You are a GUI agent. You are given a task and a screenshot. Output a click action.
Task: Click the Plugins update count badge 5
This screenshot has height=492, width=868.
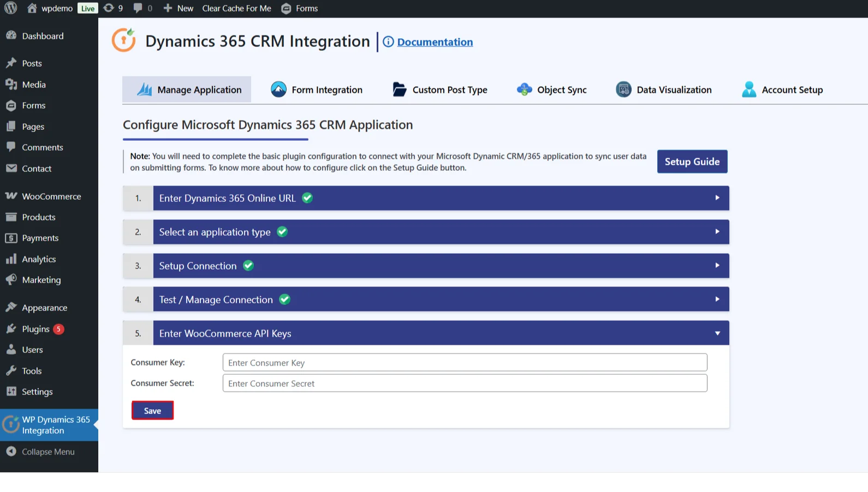[x=58, y=329]
